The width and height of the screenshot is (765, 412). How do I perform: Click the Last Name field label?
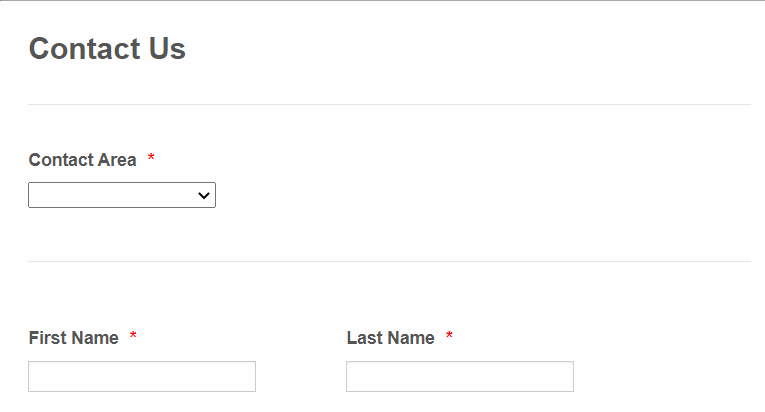[390, 338]
